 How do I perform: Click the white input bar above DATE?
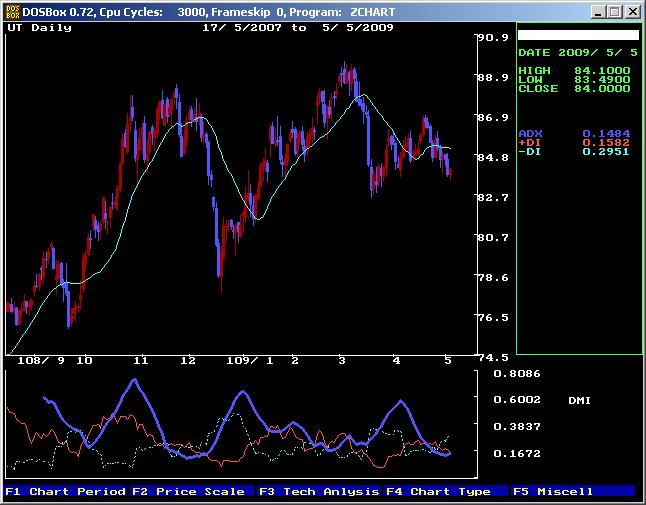pos(578,35)
